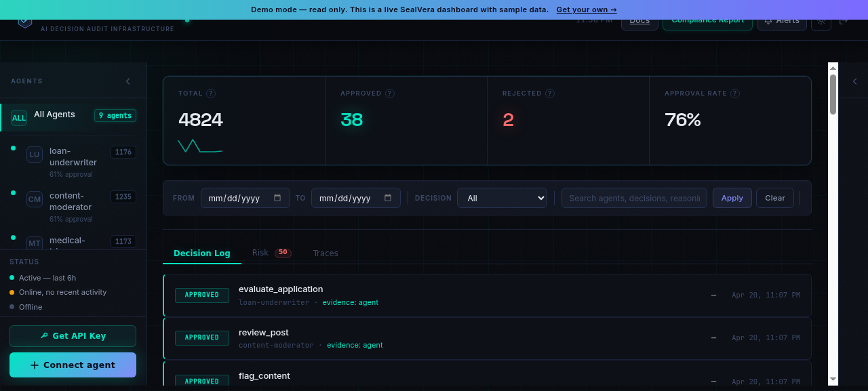Image resolution: width=868 pixels, height=391 pixels.
Task: Apply the decision filters
Action: tap(732, 198)
